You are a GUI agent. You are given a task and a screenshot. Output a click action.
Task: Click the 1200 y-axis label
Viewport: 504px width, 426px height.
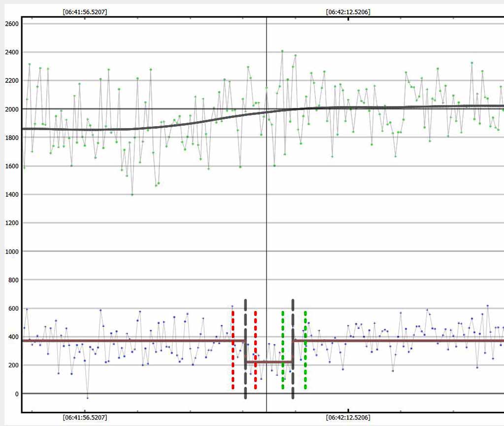12,223
